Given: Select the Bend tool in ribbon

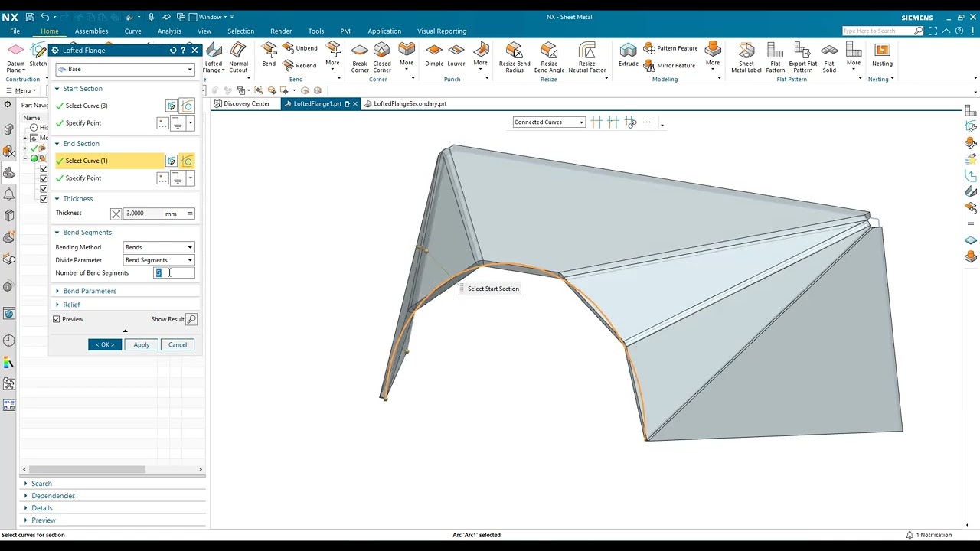Looking at the screenshot, I should [269, 54].
